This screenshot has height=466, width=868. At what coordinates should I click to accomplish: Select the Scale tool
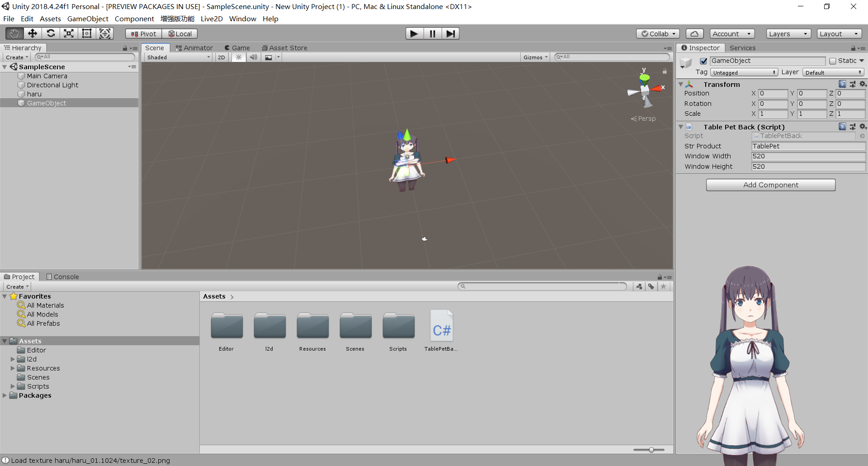click(68, 33)
